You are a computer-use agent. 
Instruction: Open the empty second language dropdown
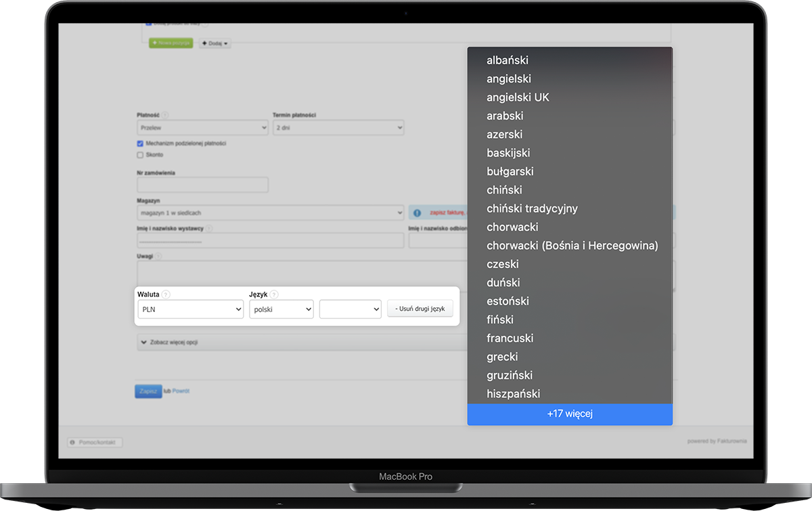(x=351, y=309)
